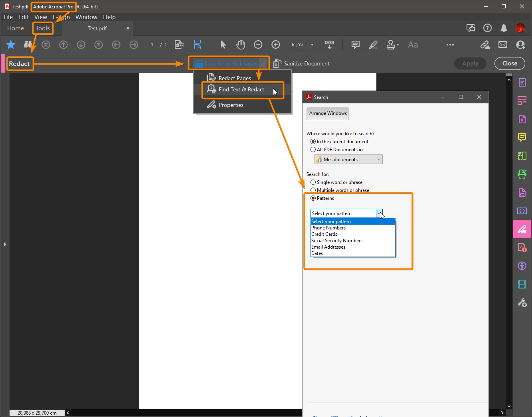Click the blue star favorites icon
Screen dimensions: 532x417
click(x=11, y=45)
